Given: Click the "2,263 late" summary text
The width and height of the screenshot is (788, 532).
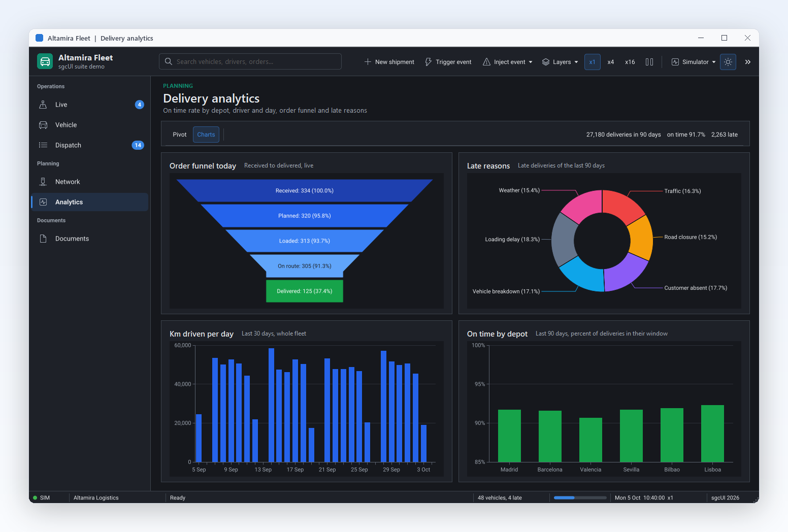Looking at the screenshot, I should pyautogui.click(x=725, y=135).
